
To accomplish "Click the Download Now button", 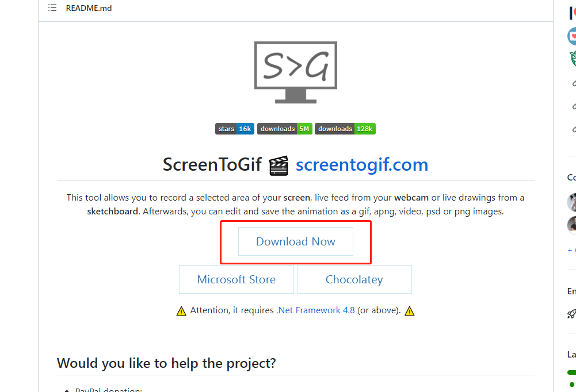I will pos(296,241).
